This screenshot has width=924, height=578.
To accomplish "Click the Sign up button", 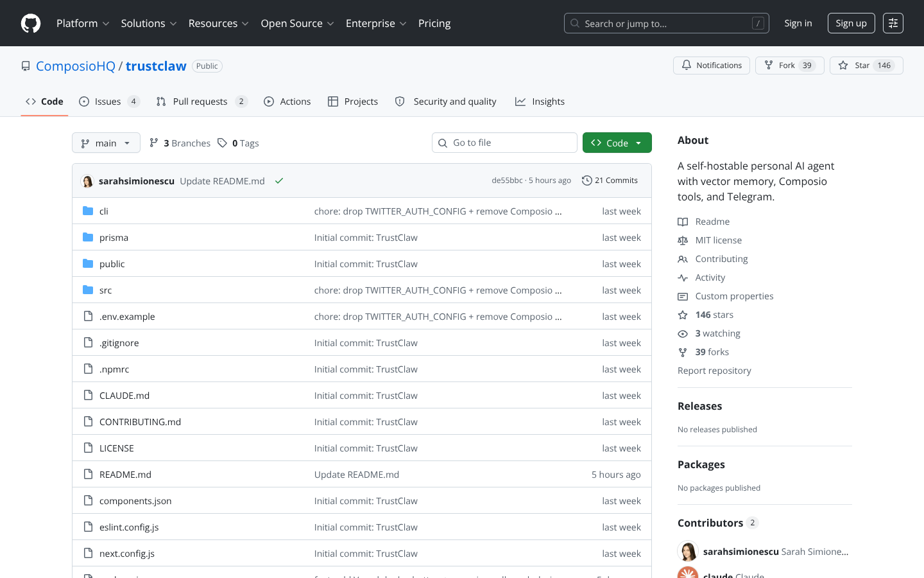I will coord(851,23).
